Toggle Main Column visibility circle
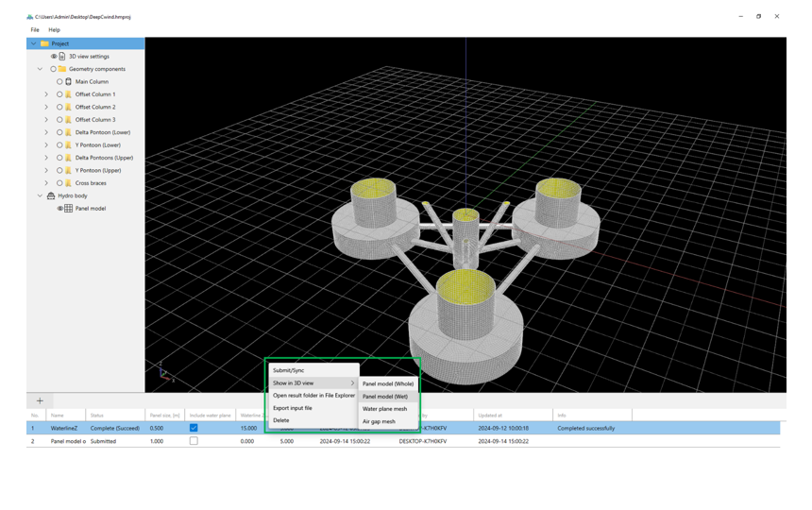The height and width of the screenshot is (510, 812). [x=59, y=81]
